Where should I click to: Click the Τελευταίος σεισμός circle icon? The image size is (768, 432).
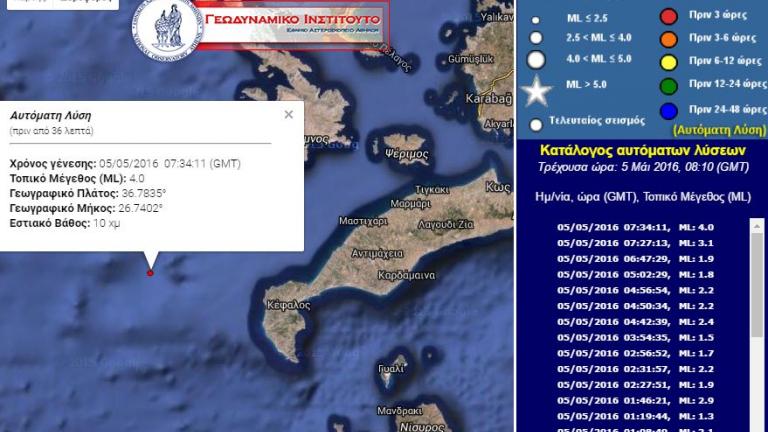[x=536, y=125]
